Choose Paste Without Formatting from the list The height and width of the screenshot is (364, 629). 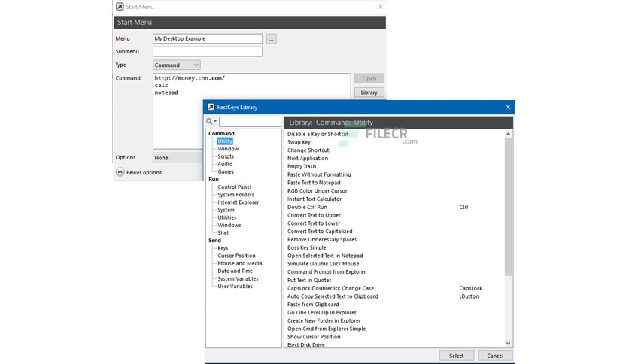319,174
